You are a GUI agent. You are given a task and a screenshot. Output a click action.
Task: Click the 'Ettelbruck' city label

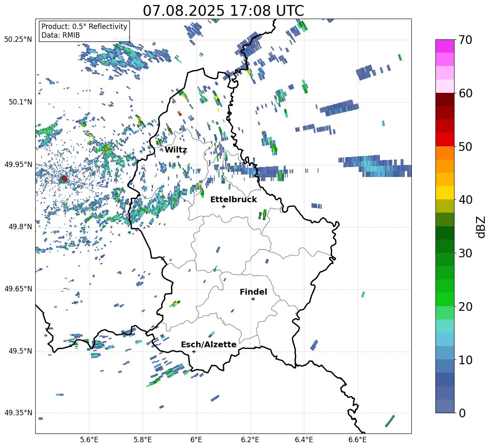click(x=233, y=200)
